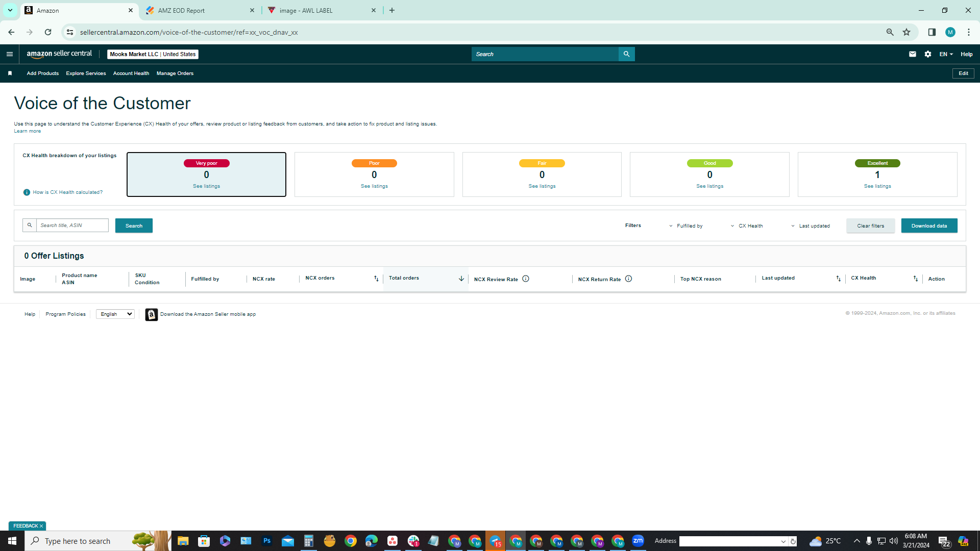Click the browser zoom magnifier icon
The width and height of the screenshot is (980, 551).
coord(890,32)
